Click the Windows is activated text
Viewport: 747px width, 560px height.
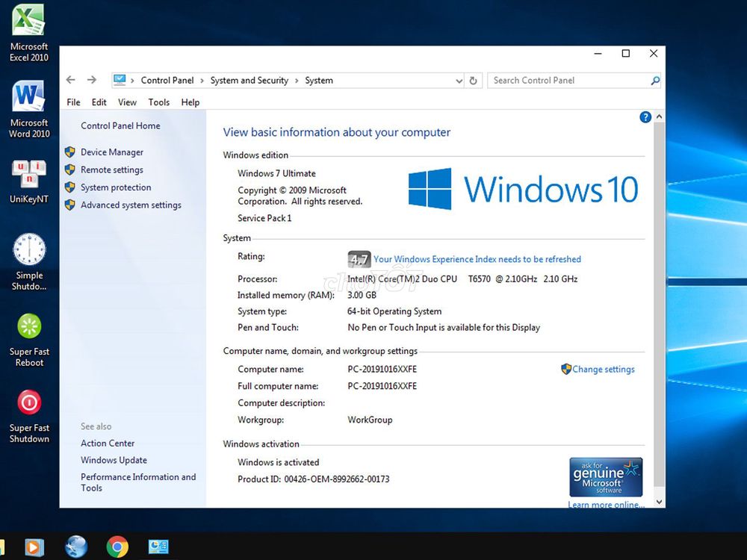point(278,462)
